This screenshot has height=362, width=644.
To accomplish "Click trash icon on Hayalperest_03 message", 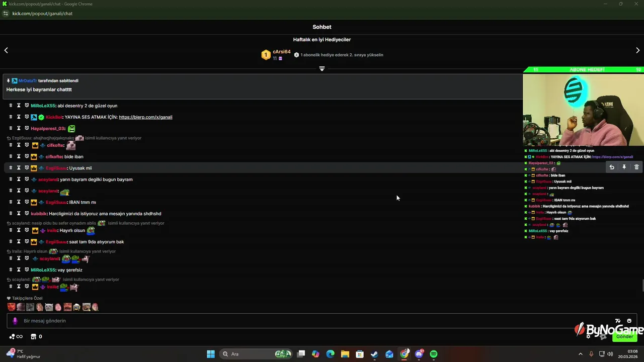I will (x=11, y=128).
